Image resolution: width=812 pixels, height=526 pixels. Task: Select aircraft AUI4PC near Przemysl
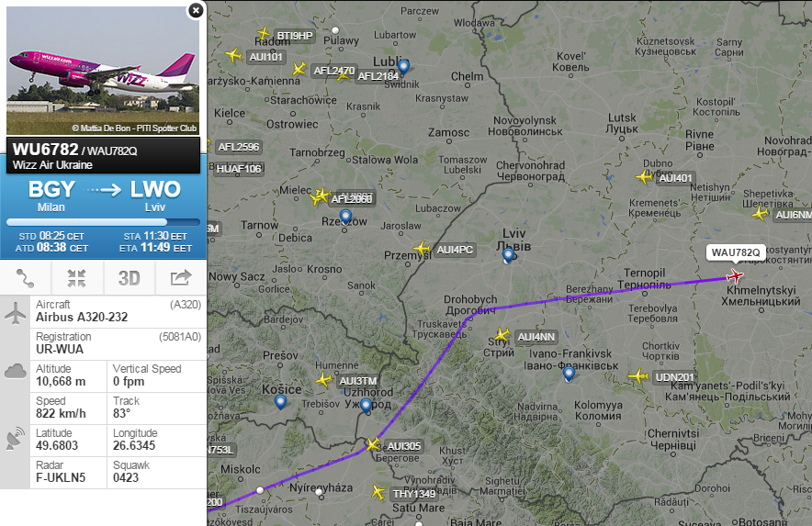pyautogui.click(x=422, y=249)
